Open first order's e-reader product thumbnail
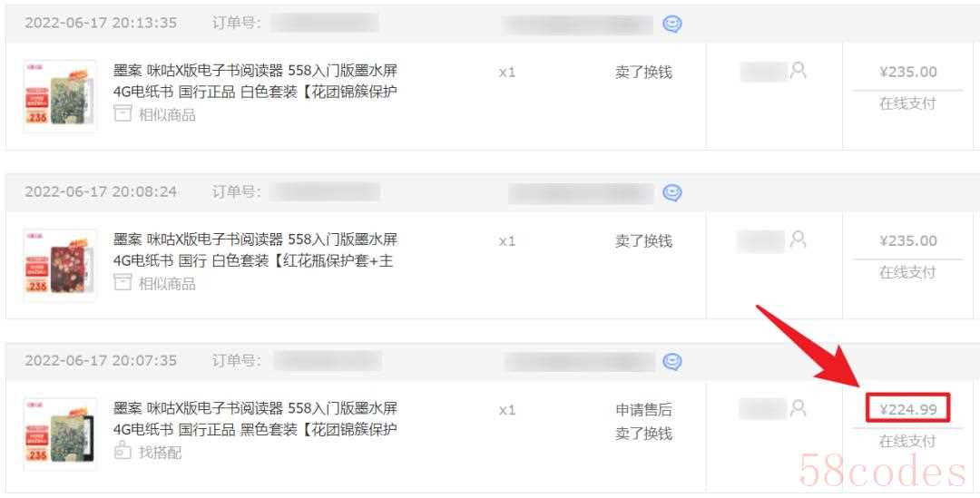Screen dimensions: 980x498 pyautogui.click(x=60, y=95)
